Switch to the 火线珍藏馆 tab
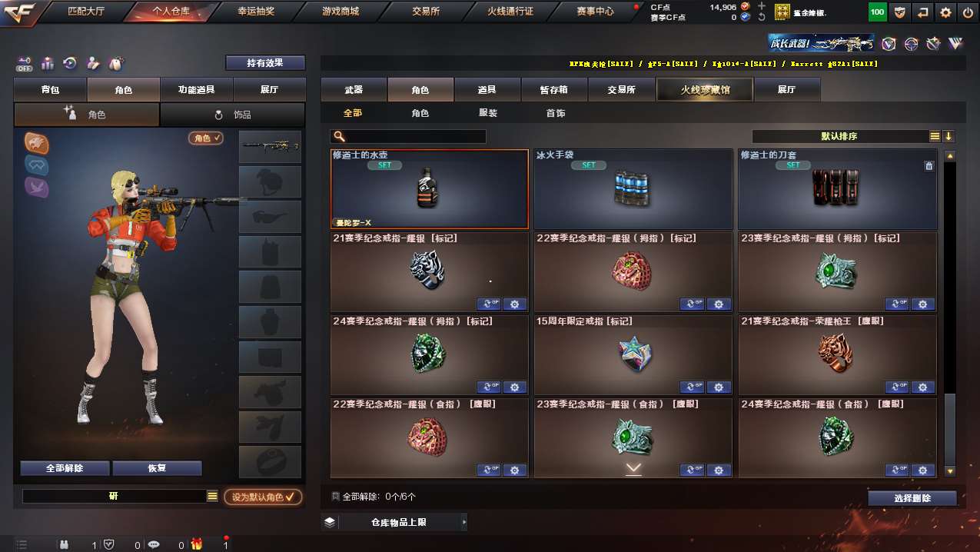980x552 pixels. pyautogui.click(x=705, y=90)
